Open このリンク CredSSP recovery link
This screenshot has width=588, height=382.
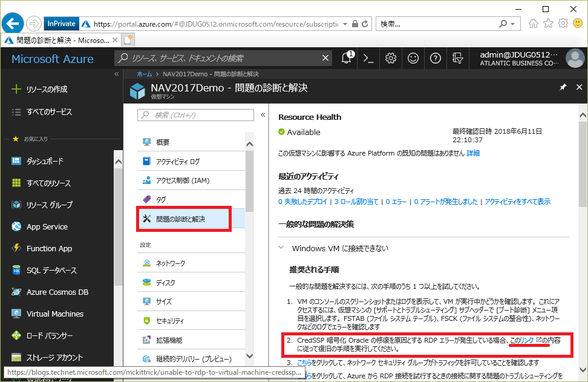pos(525,340)
